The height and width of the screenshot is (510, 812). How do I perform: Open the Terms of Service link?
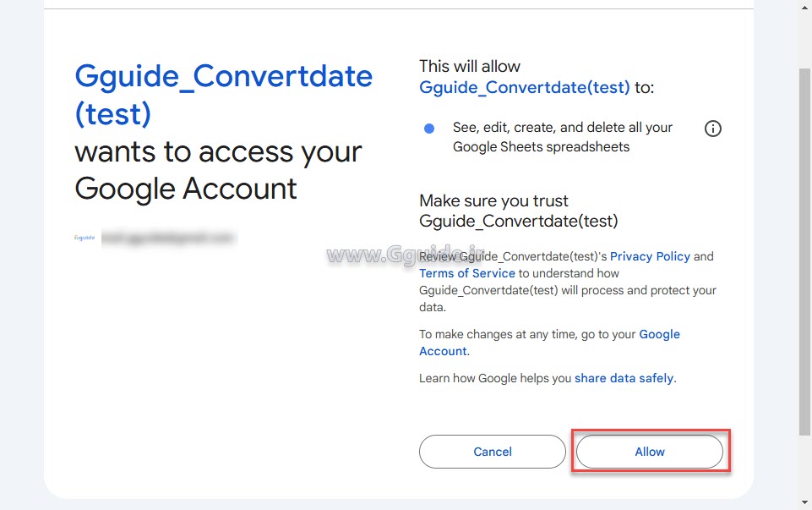[467, 273]
